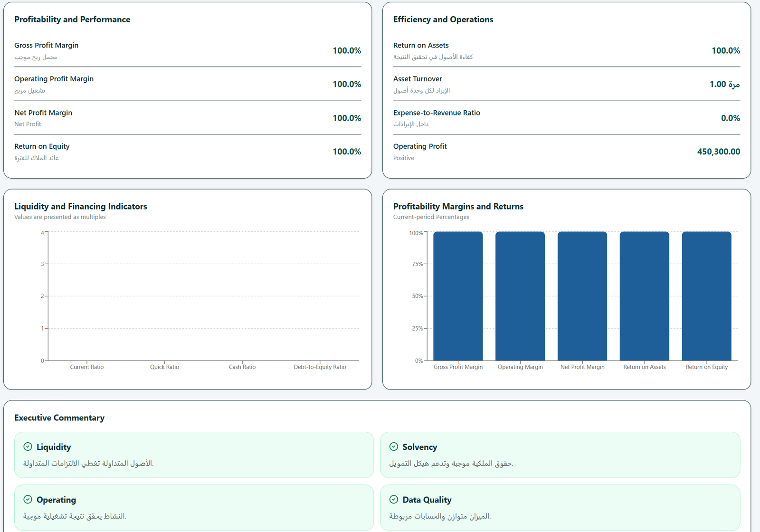Click the Gross Profit Margin 100.0% value
Image resolution: width=760 pixels, height=532 pixels.
[347, 51]
